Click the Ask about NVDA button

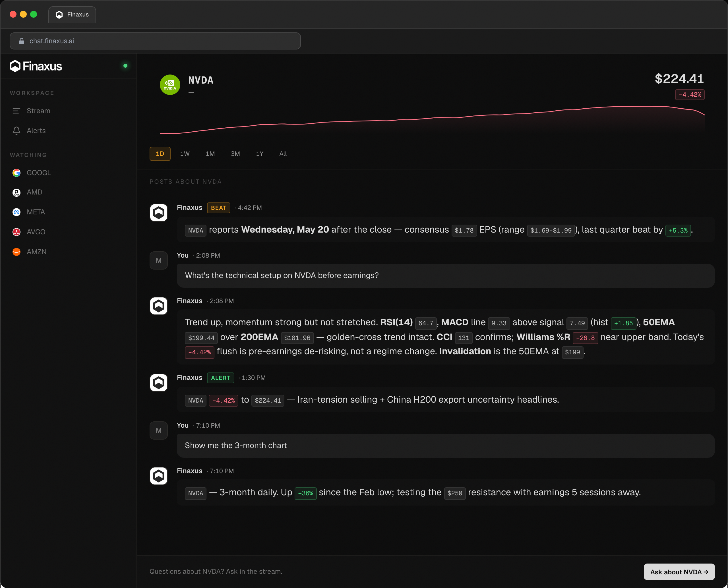679,572
